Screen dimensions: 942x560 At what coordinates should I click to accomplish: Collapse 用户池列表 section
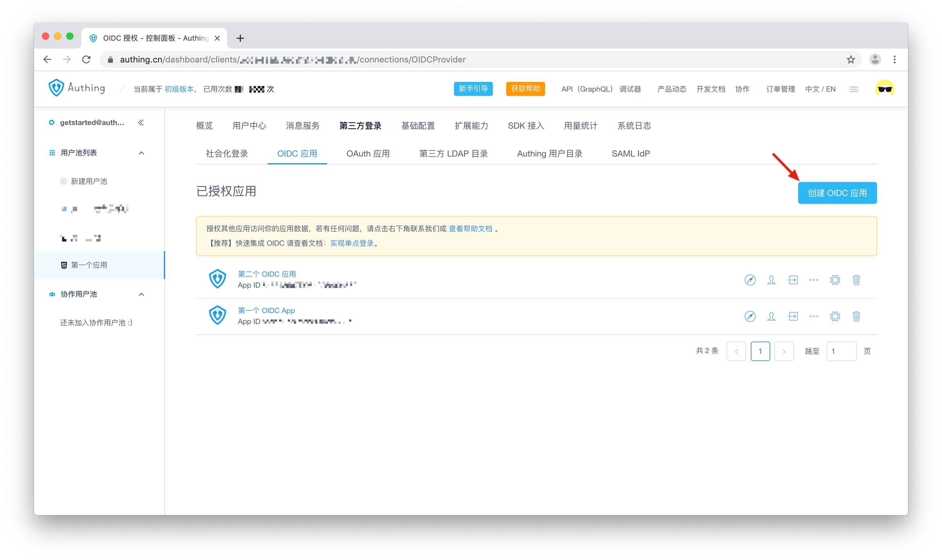coord(141,153)
